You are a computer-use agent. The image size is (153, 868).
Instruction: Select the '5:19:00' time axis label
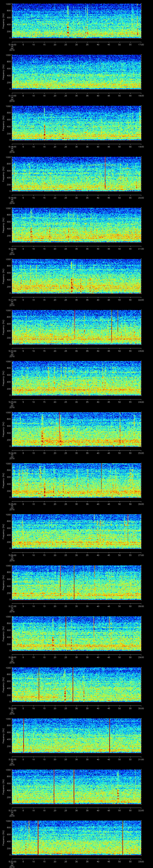[x=12, y=198]
